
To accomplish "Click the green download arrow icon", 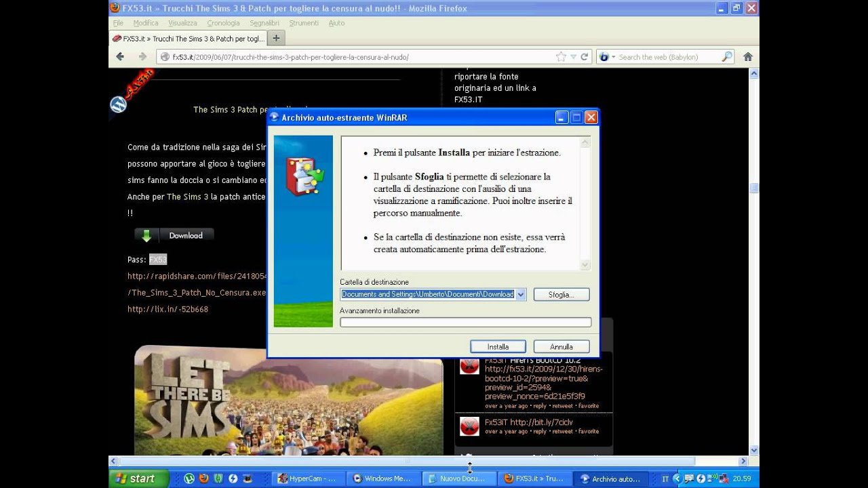I will click(146, 235).
